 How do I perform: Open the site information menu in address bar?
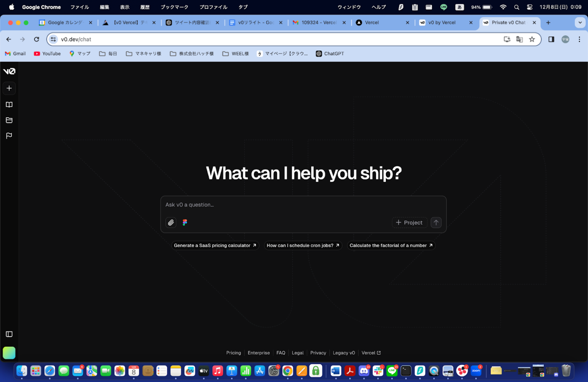click(x=53, y=39)
